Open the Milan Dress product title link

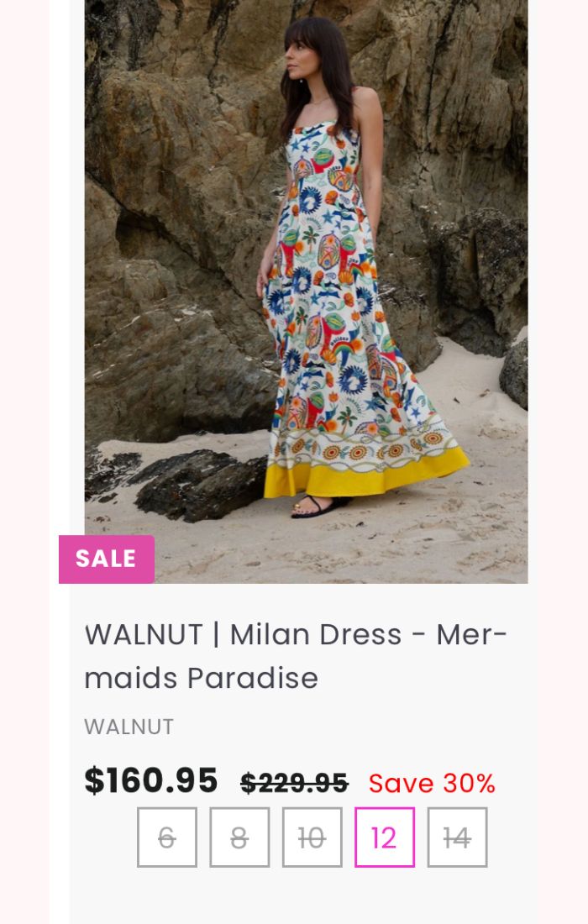295,656
